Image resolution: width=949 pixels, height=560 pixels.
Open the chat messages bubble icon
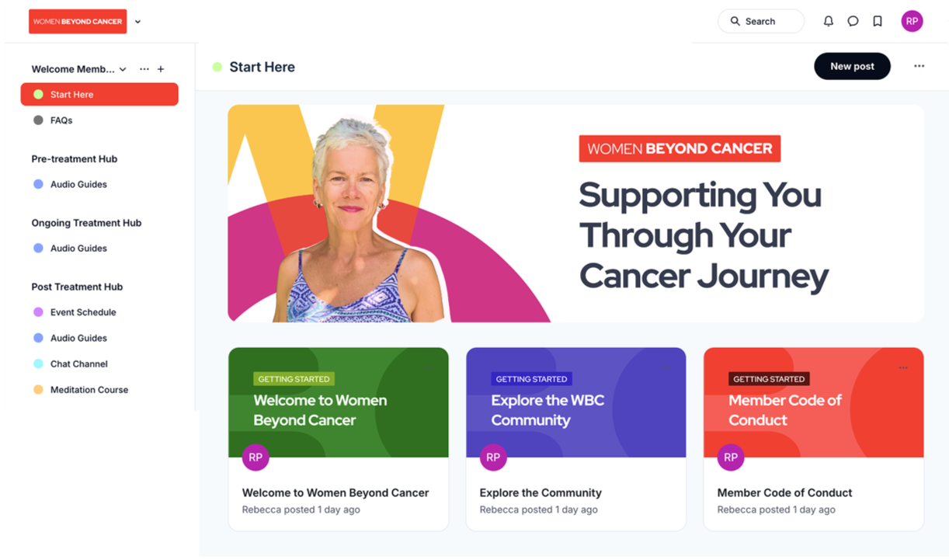853,22
